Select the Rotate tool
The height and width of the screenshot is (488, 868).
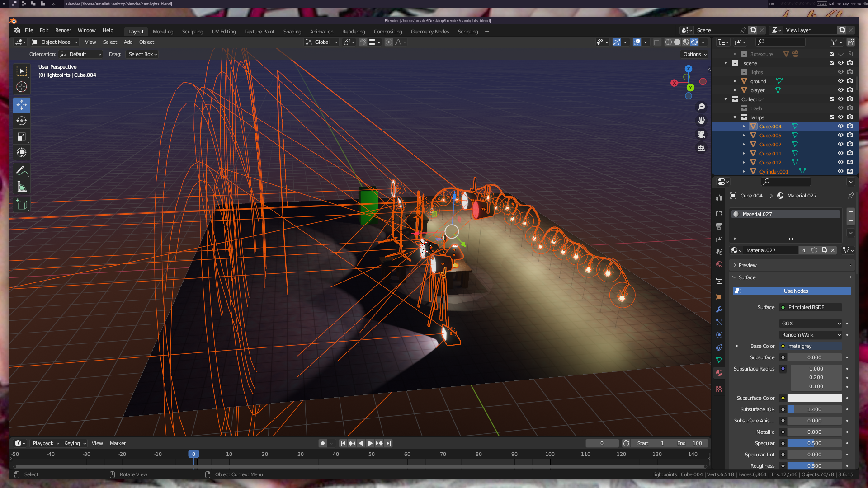[21, 121]
